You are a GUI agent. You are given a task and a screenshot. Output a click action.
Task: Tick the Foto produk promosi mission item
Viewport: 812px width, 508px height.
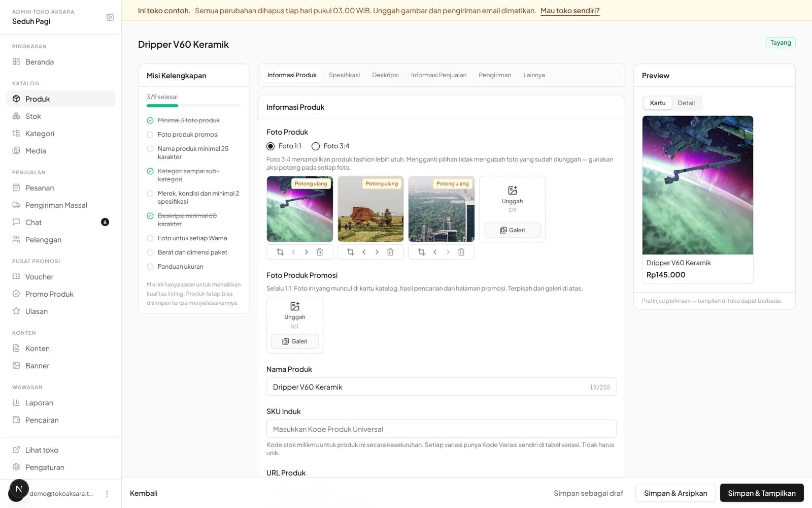150,135
